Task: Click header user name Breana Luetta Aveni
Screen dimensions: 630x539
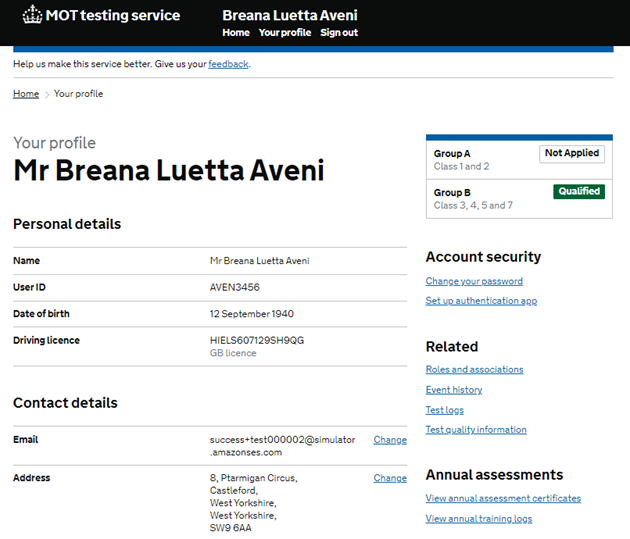Action: tap(290, 16)
